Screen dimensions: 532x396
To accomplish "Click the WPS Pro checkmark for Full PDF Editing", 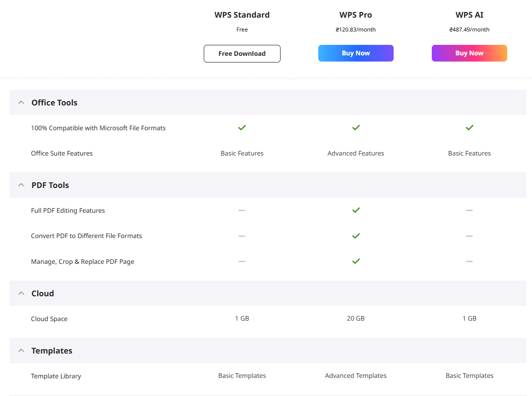I will click(356, 210).
